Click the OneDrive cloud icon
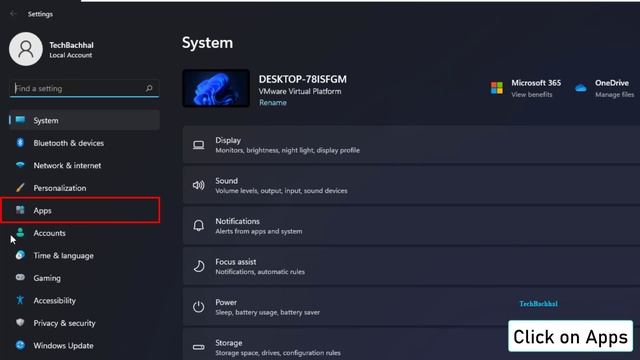Image resolution: width=640 pixels, height=360 pixels. [x=580, y=88]
